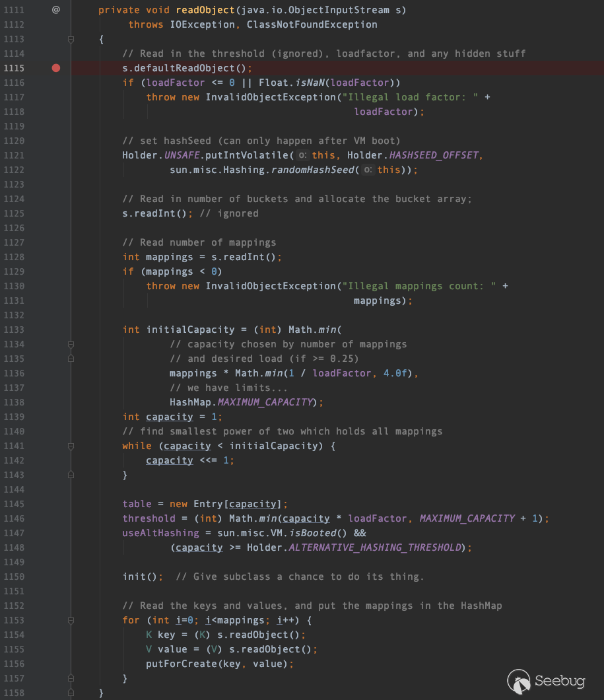Click the "Illegal load factor: " string literal
This screenshot has height=700, width=604.
pyautogui.click(x=410, y=97)
